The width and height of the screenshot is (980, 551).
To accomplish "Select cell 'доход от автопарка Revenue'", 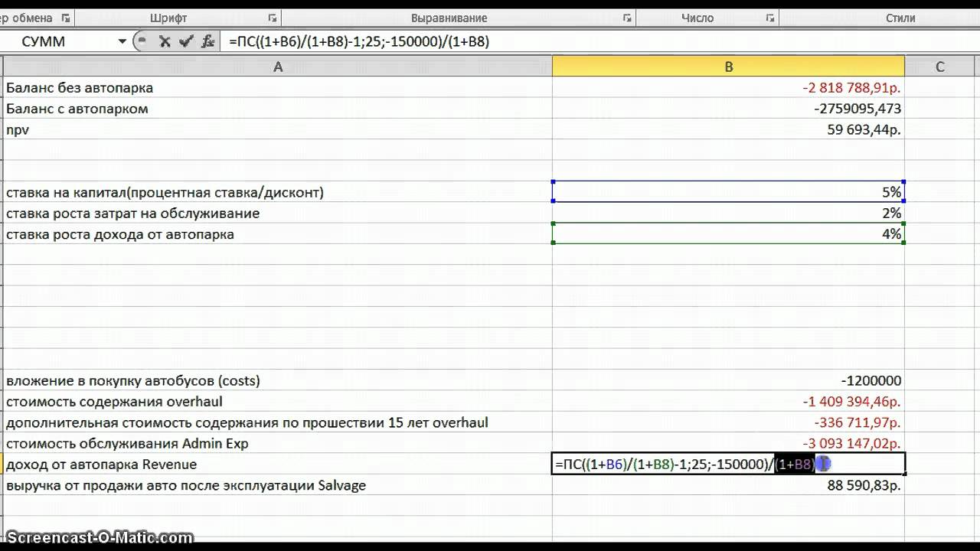I will click(x=277, y=464).
